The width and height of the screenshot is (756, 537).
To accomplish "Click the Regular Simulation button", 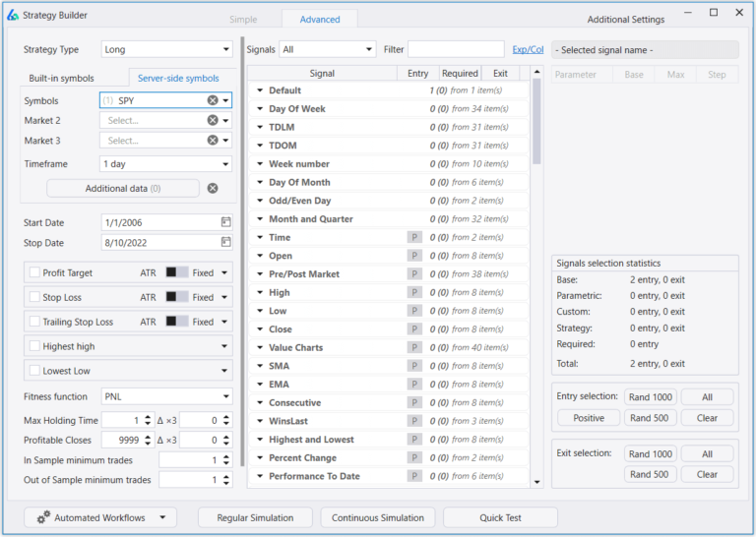I will (x=255, y=517).
